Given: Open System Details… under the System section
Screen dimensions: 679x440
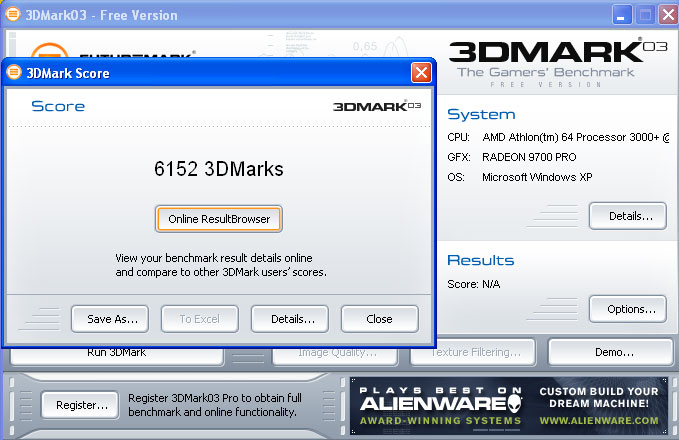Looking at the screenshot, I should click(628, 215).
